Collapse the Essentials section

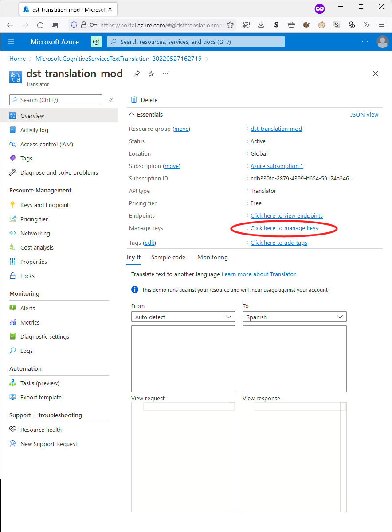point(146,114)
